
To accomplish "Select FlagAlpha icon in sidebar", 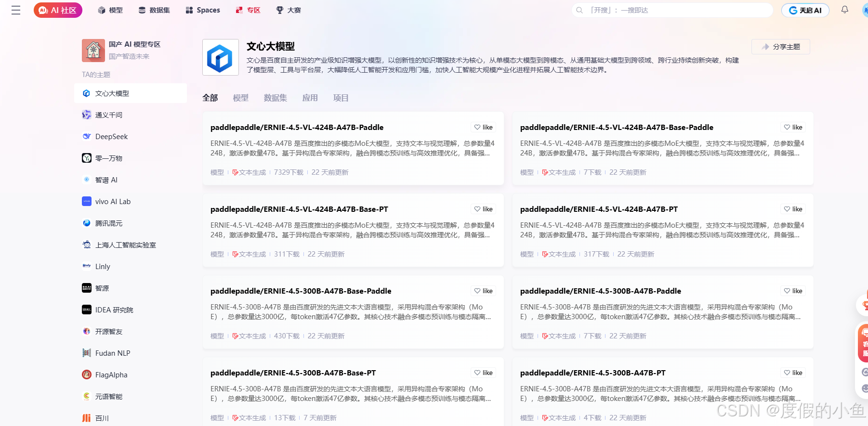I will coord(87,374).
